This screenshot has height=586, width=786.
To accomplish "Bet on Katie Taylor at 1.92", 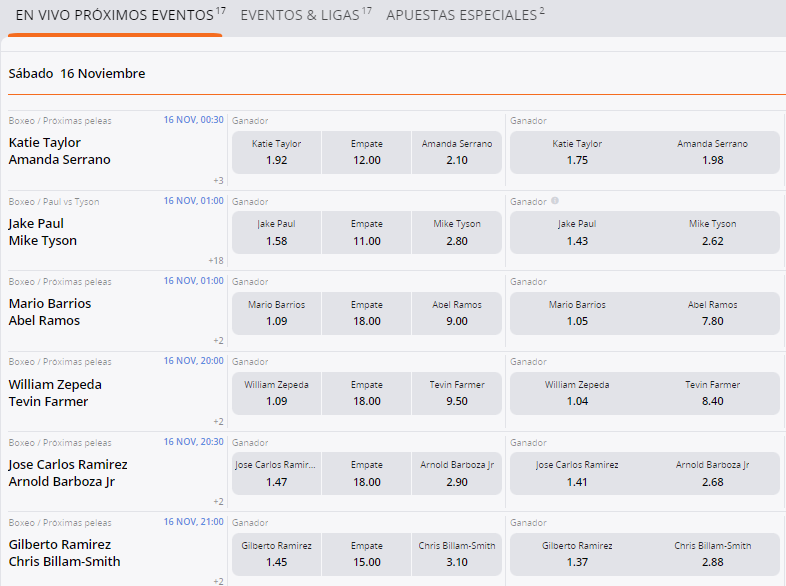I will (277, 151).
